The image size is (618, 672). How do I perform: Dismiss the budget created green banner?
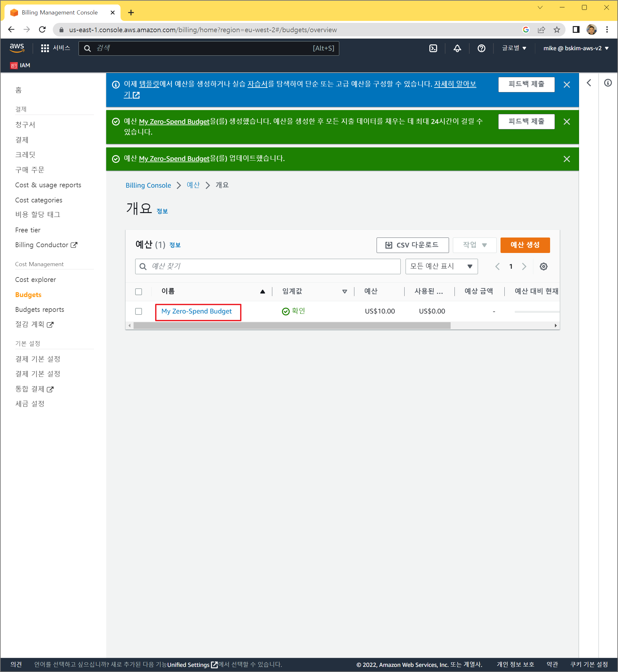[x=566, y=121]
